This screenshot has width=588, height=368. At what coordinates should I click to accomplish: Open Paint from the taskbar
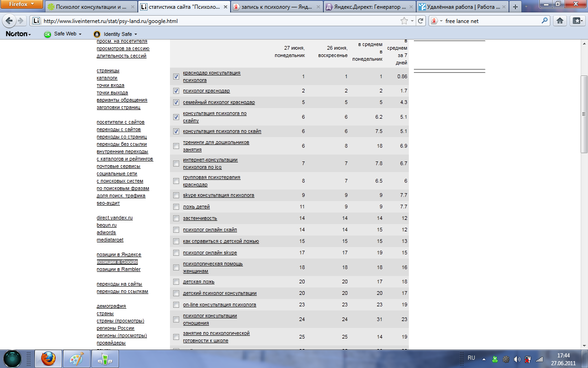coord(77,358)
